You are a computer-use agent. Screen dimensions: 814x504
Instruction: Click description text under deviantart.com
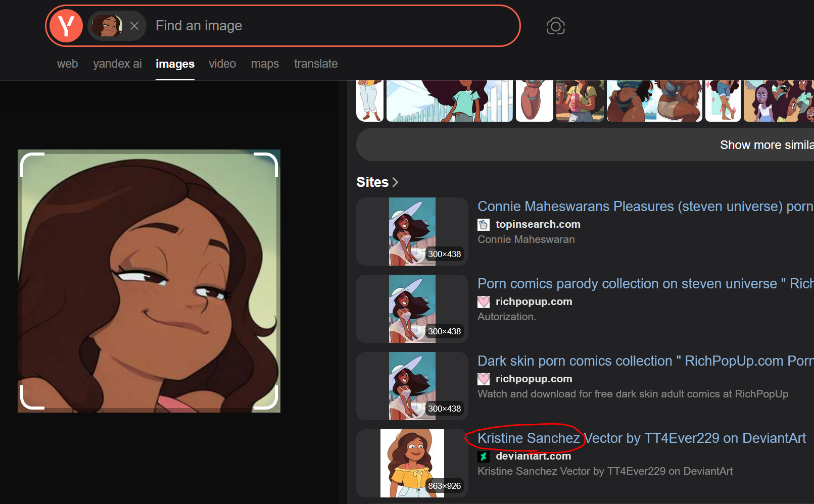605,471
